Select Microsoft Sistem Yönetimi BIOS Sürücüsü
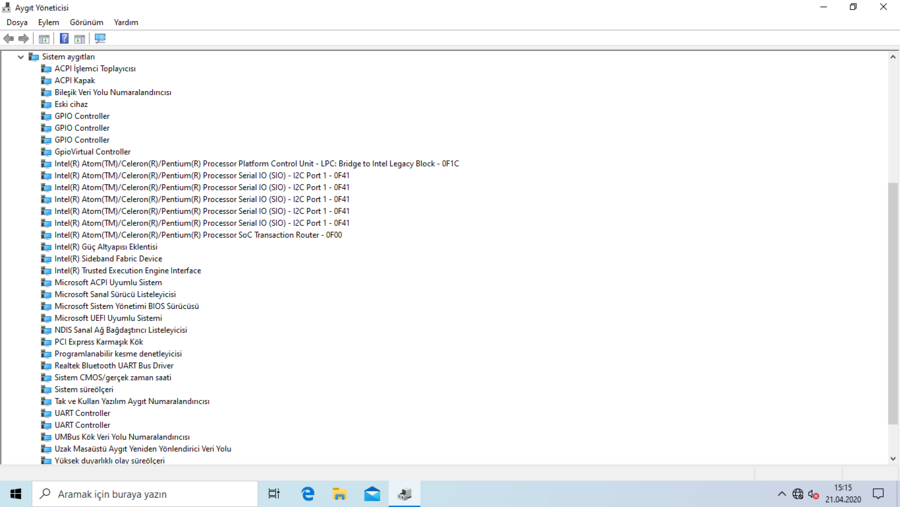Viewport: 900px width, 507px height. [126, 306]
